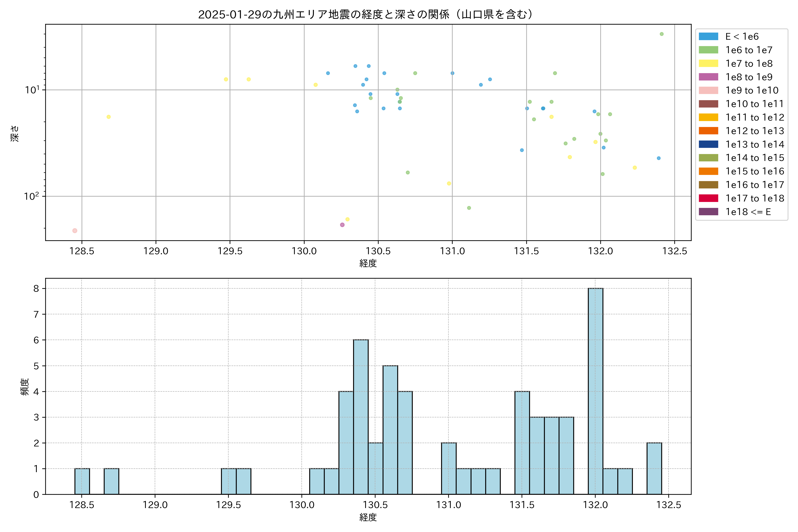Click the pink '1e9 to 1e10' legend swatch
Image resolution: width=798 pixels, height=532 pixels.
708,90
